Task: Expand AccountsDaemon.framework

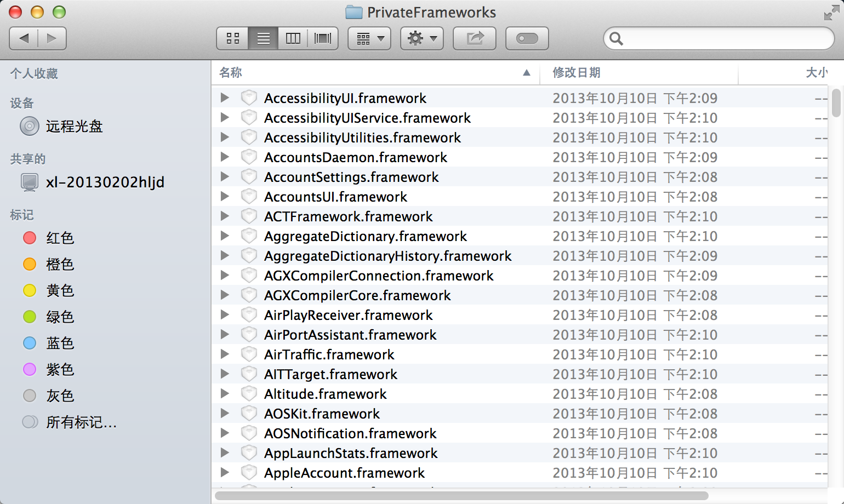Action: [225, 157]
